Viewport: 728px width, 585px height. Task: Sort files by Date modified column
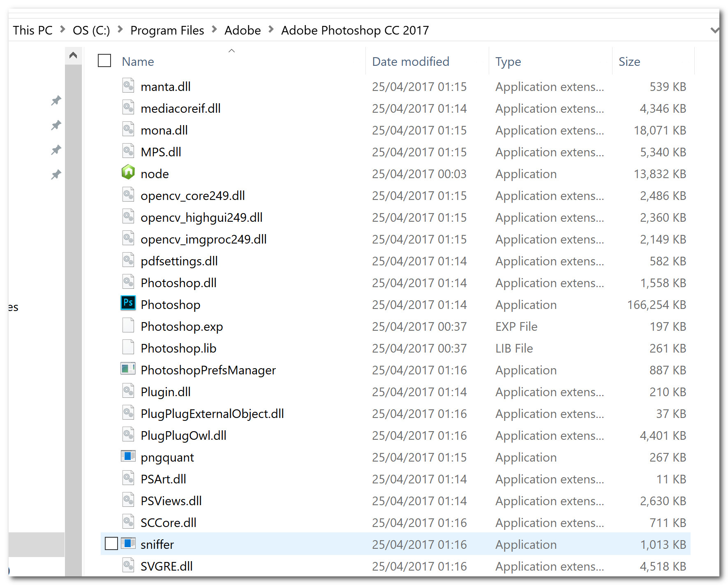411,62
